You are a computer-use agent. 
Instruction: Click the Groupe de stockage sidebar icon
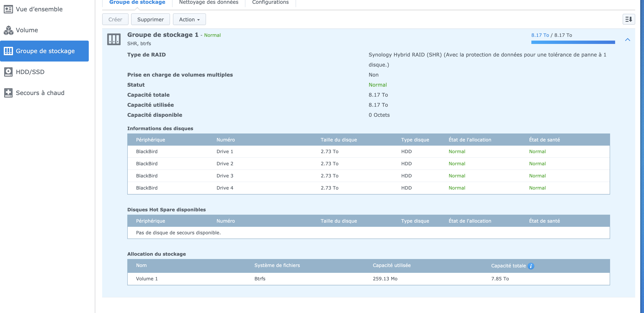[8, 51]
